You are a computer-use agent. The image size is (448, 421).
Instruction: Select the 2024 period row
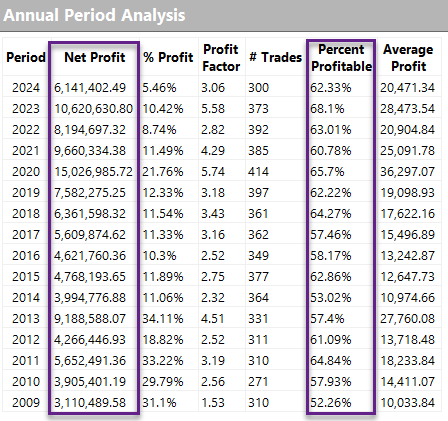point(222,88)
